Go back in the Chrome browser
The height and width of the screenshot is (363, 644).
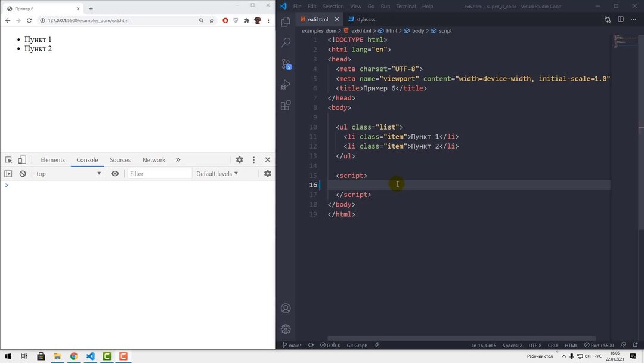pos(8,20)
